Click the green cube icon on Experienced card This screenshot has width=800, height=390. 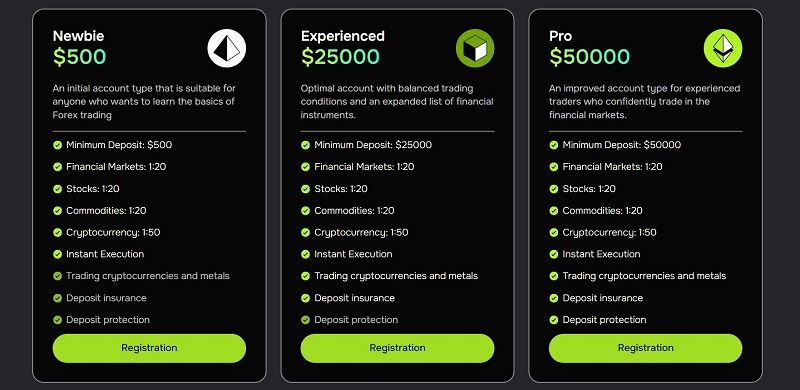(x=475, y=48)
